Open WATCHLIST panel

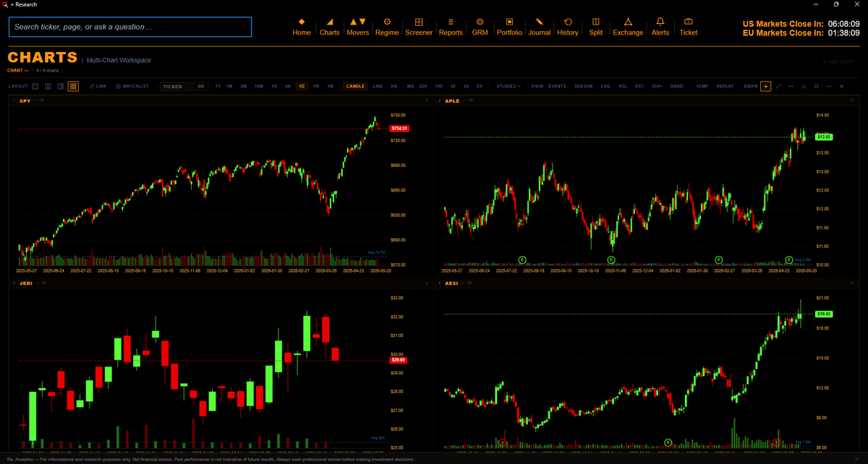click(x=132, y=86)
